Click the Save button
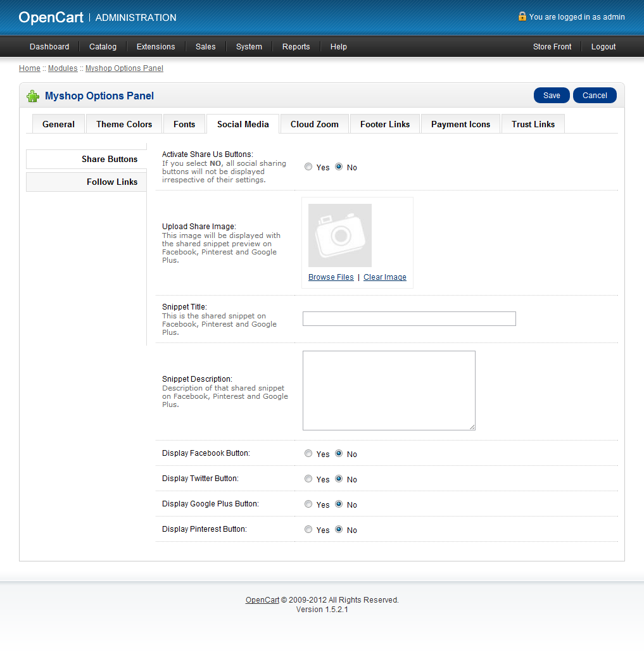Viewport: 644px width, 652px height. (x=552, y=95)
